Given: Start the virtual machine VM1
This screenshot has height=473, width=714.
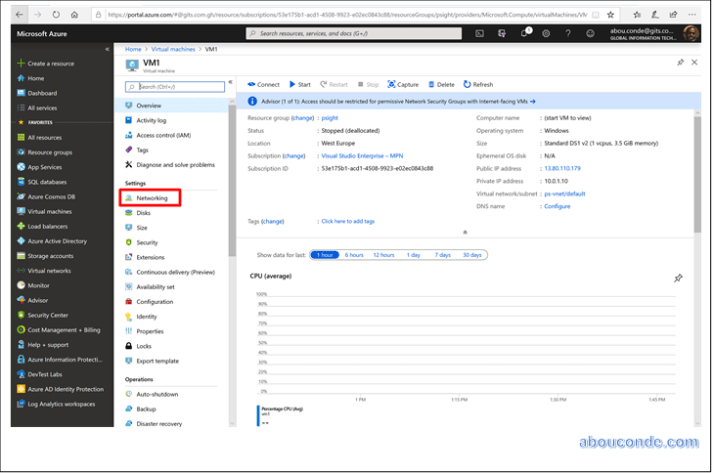Looking at the screenshot, I should (x=300, y=85).
